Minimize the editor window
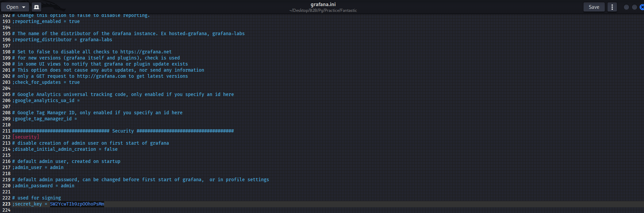 point(626,7)
